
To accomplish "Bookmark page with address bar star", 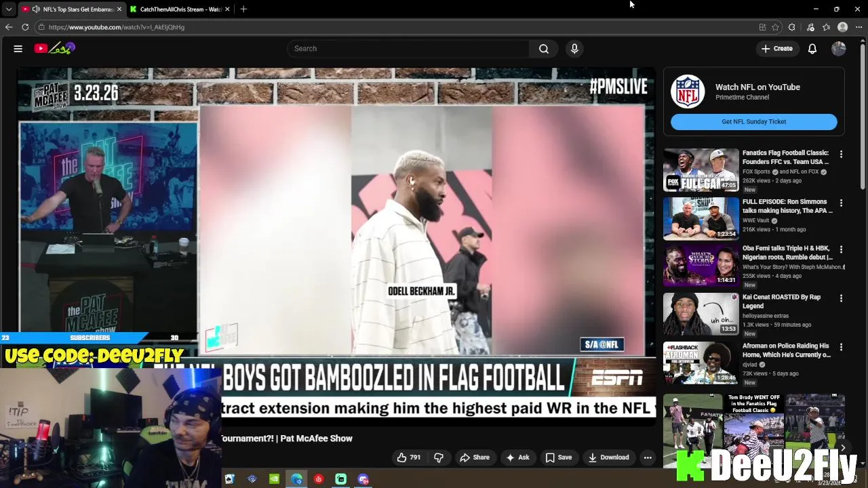I will (775, 27).
